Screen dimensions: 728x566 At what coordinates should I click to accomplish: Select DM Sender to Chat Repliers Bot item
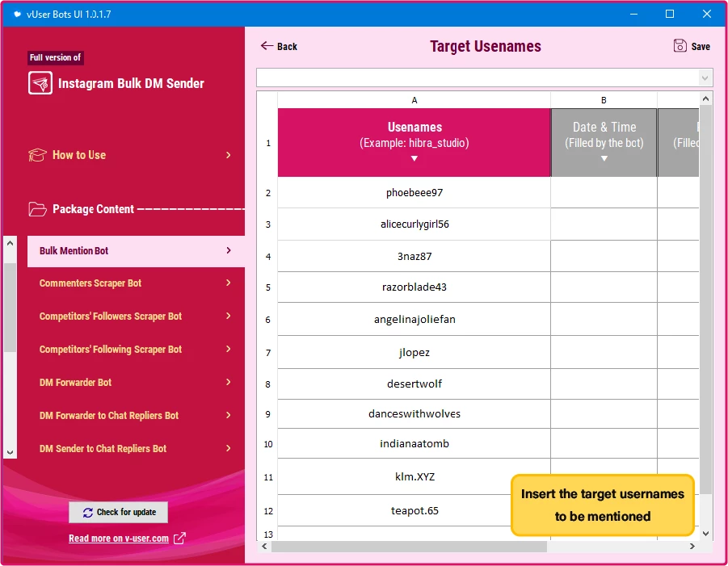136,449
